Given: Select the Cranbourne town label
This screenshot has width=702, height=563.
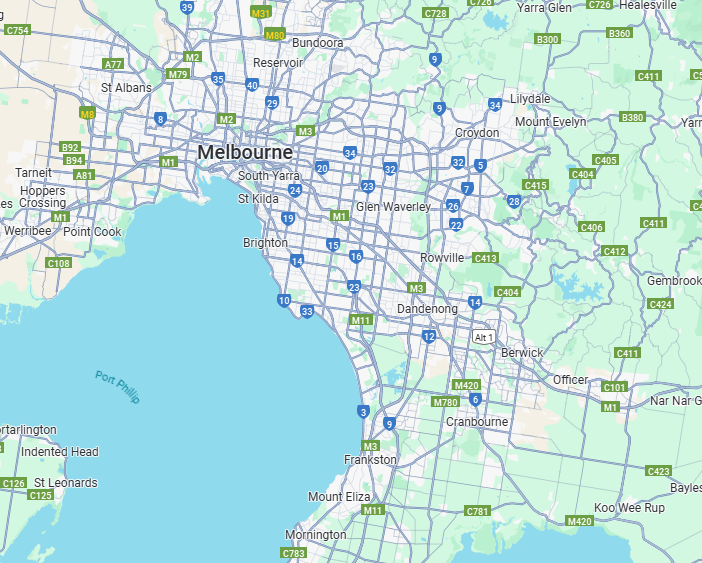Looking at the screenshot, I should (476, 422).
